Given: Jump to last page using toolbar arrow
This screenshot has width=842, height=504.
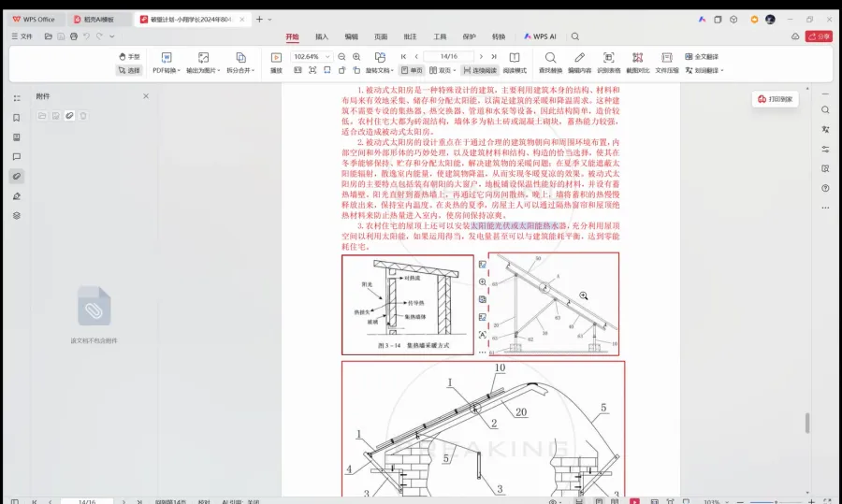Looking at the screenshot, I should (x=493, y=56).
